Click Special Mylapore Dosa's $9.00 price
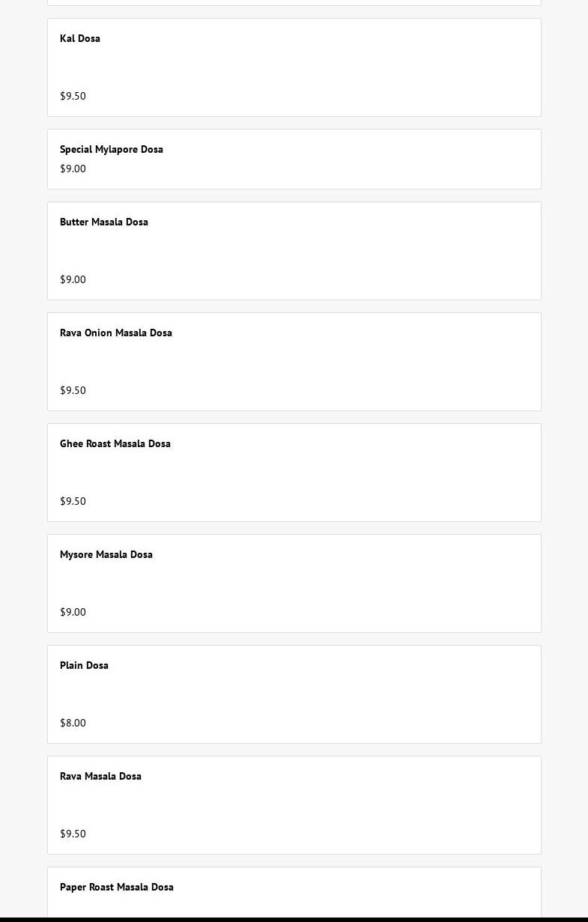Viewport: 588px width, 922px height. click(73, 169)
